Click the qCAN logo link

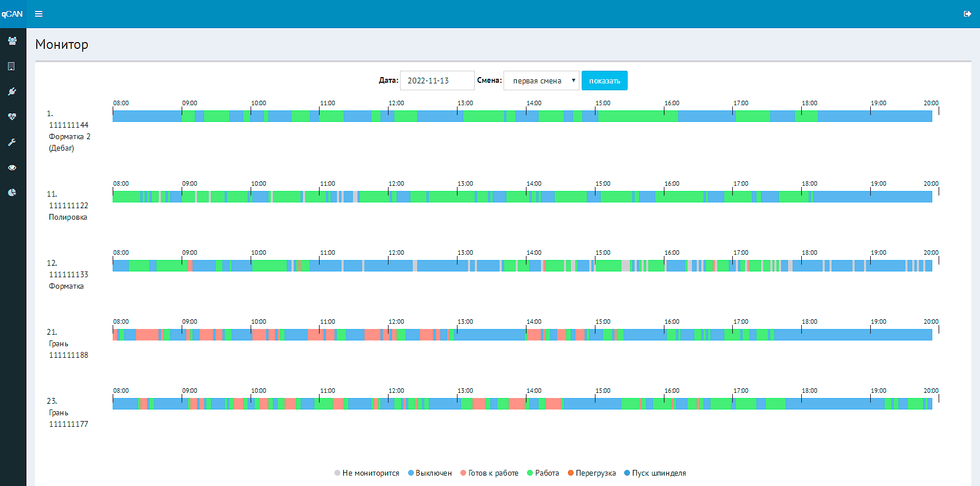tap(12, 14)
